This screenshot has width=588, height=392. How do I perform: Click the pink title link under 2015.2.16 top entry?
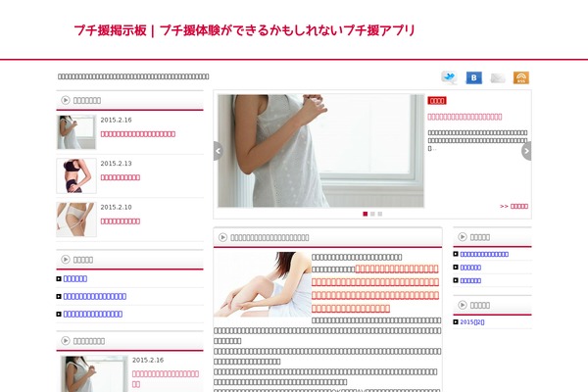click(137, 134)
